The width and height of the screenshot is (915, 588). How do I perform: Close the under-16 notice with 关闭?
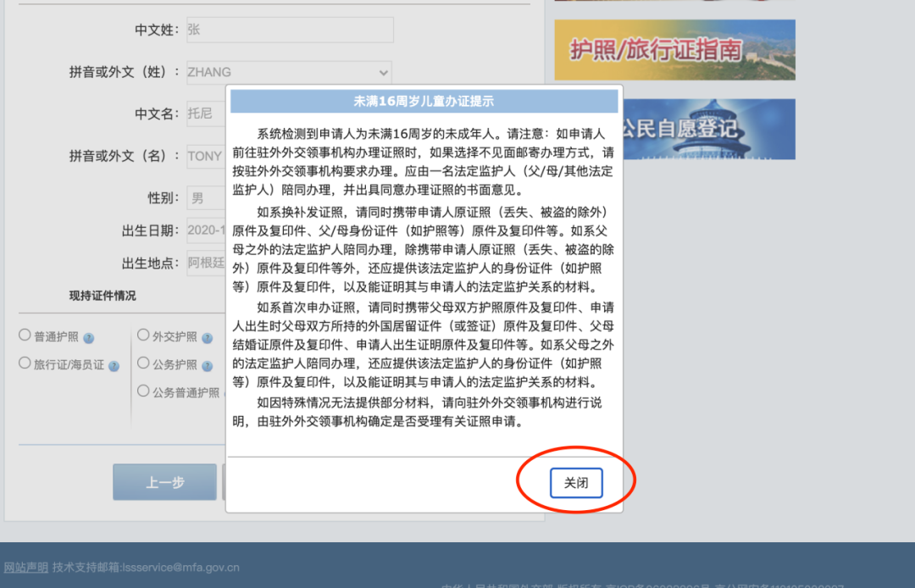576,481
